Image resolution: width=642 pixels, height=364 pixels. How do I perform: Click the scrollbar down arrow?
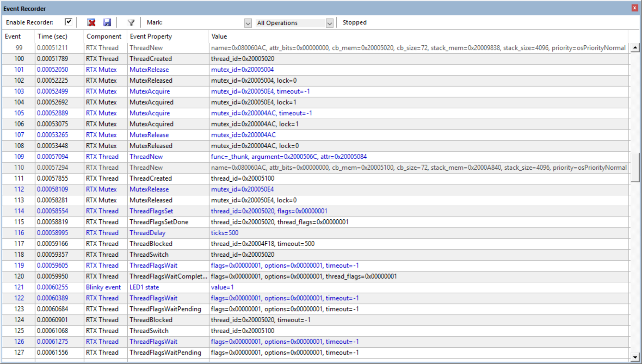(635, 357)
